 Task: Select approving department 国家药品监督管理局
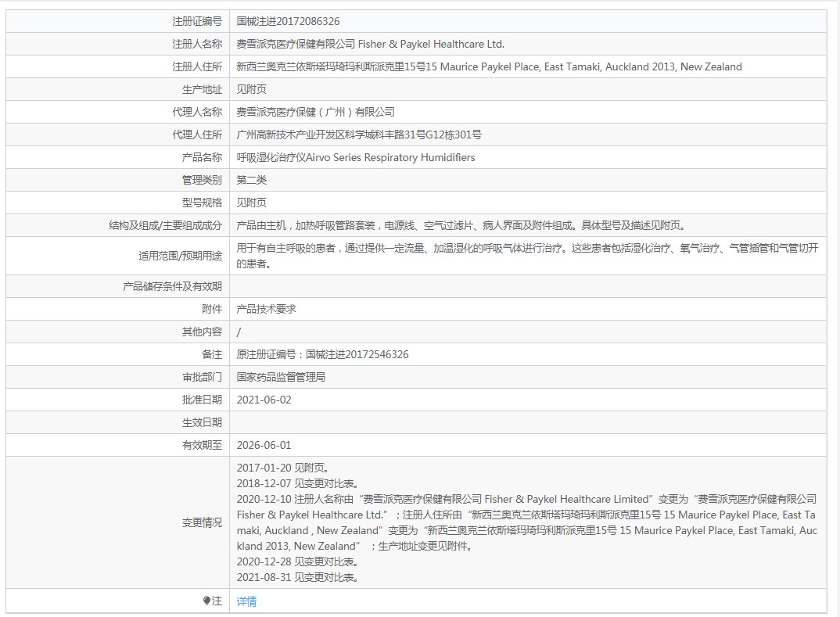(281, 377)
